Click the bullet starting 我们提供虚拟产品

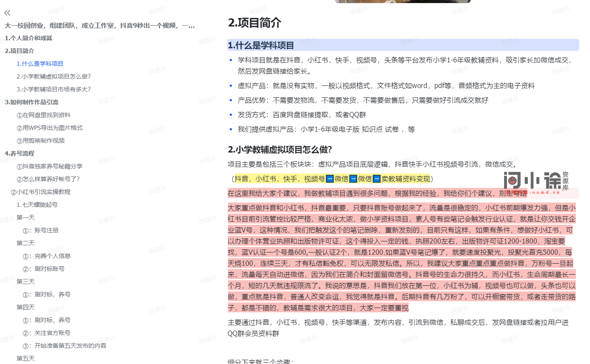326,129
